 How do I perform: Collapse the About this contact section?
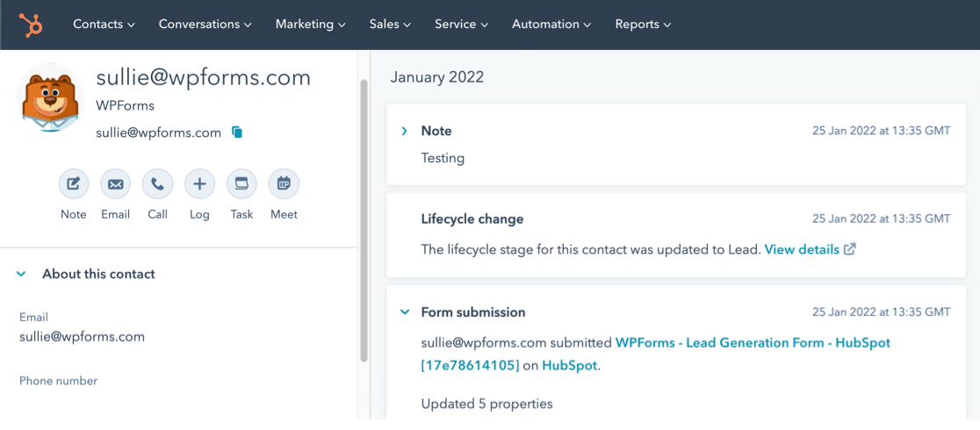click(22, 274)
